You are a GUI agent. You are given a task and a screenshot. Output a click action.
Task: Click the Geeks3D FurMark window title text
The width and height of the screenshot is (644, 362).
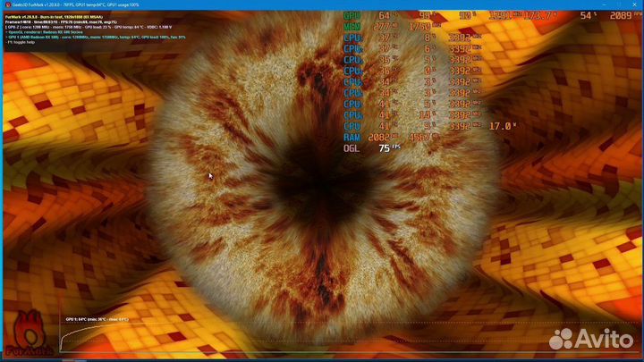(x=75, y=5)
